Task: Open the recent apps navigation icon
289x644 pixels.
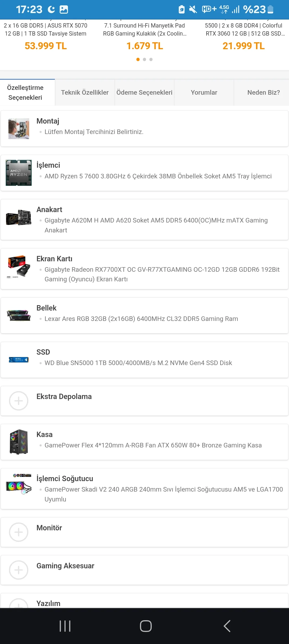Action: click(65, 626)
